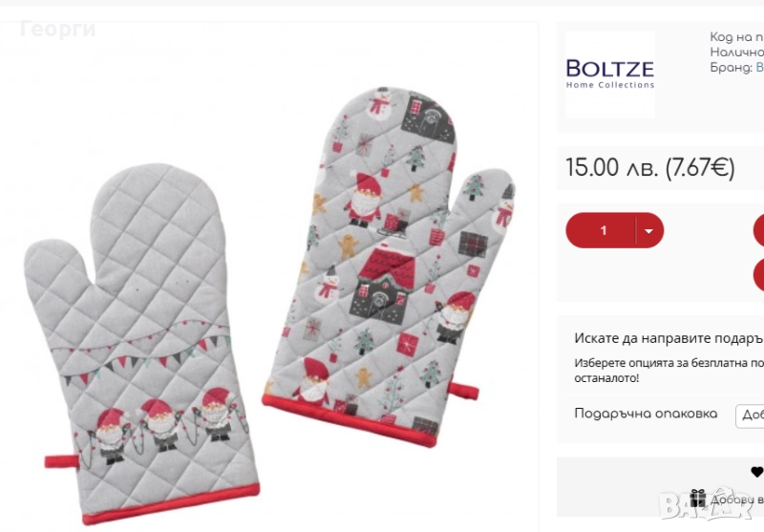Open the Boltze brand link after Бранд
The height and width of the screenshot is (532, 764).
[x=759, y=68]
